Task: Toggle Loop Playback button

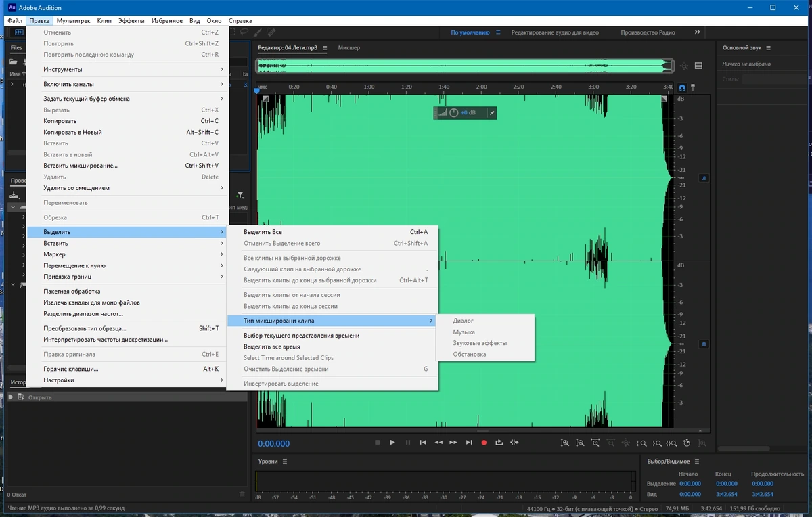Action: click(499, 443)
